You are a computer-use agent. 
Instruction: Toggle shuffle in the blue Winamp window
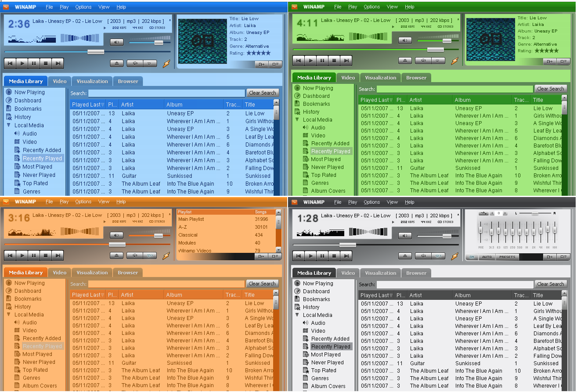click(x=134, y=63)
